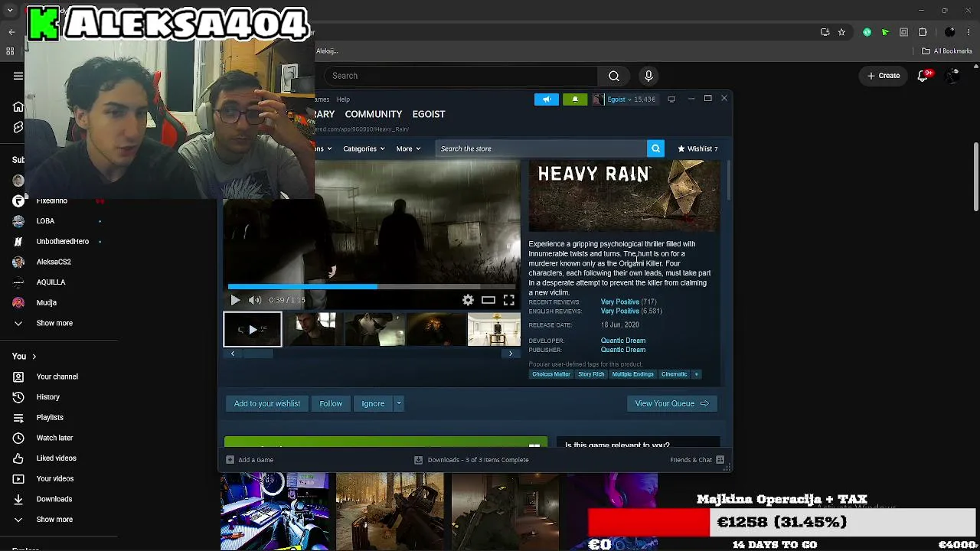Screen dimensions: 980x551
Task: Open the Multiple Endings tag
Action: pyautogui.click(x=632, y=374)
